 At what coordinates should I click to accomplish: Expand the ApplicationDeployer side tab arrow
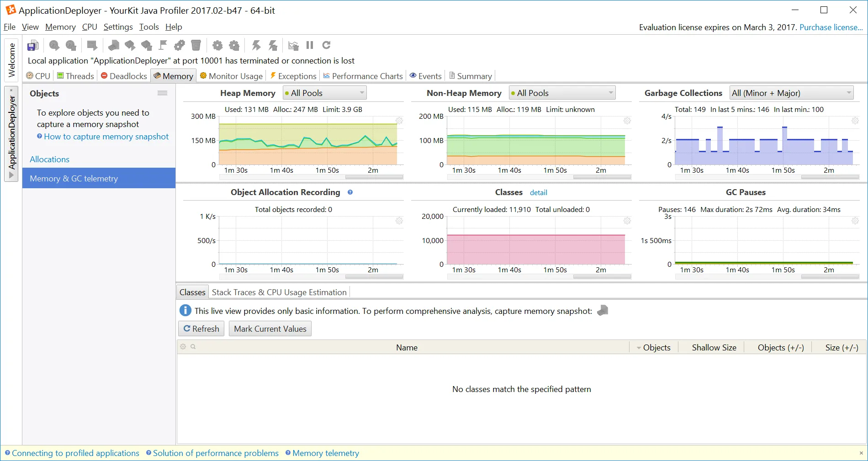pos(11,175)
